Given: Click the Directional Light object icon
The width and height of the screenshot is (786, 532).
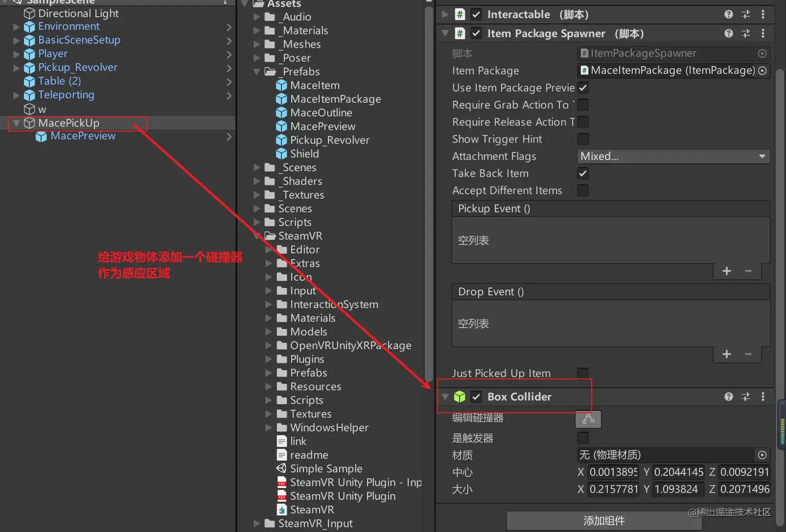Looking at the screenshot, I should point(30,14).
